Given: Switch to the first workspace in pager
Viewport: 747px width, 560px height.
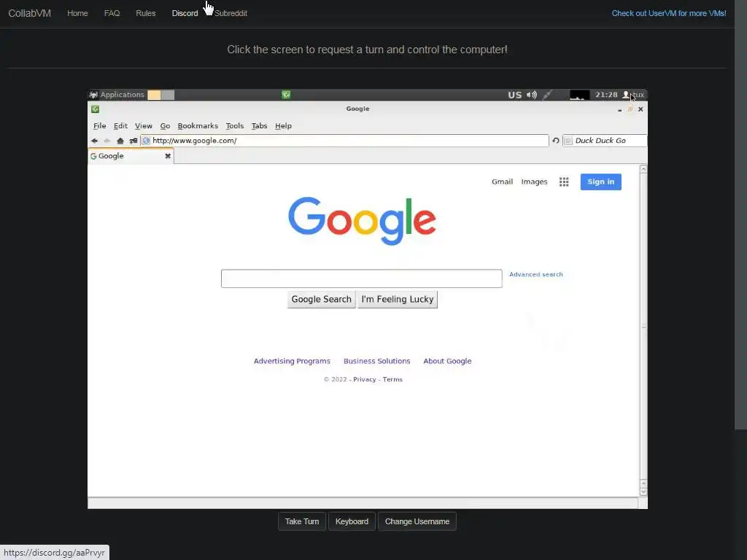Looking at the screenshot, I should [x=154, y=95].
